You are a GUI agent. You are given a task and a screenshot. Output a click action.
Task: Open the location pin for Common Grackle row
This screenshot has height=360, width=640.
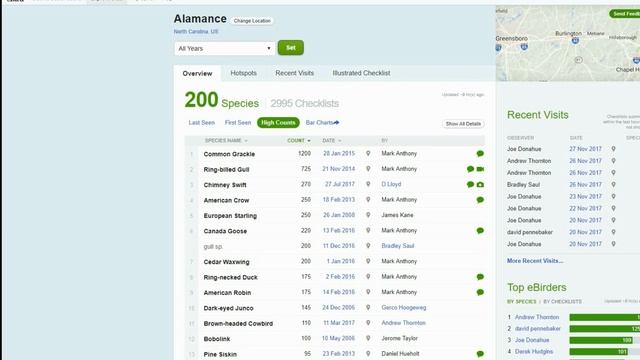point(368,153)
